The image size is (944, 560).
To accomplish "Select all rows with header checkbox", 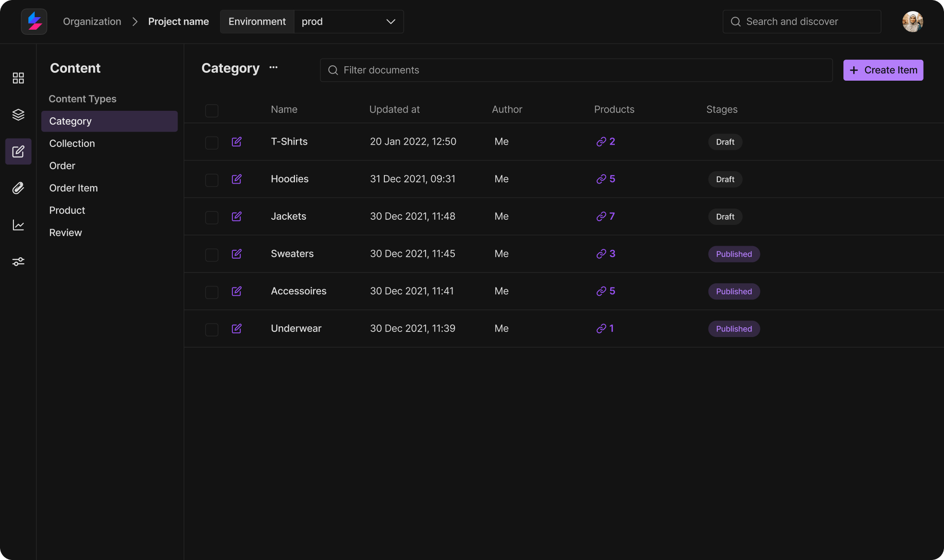I will pyautogui.click(x=212, y=110).
